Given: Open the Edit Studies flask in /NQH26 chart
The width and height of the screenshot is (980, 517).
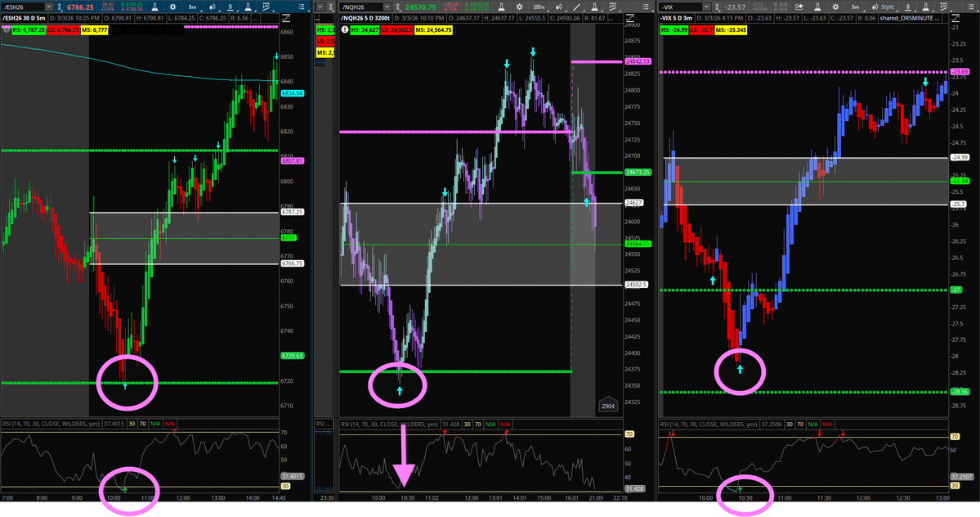Looking at the screenshot, I should click(593, 7).
